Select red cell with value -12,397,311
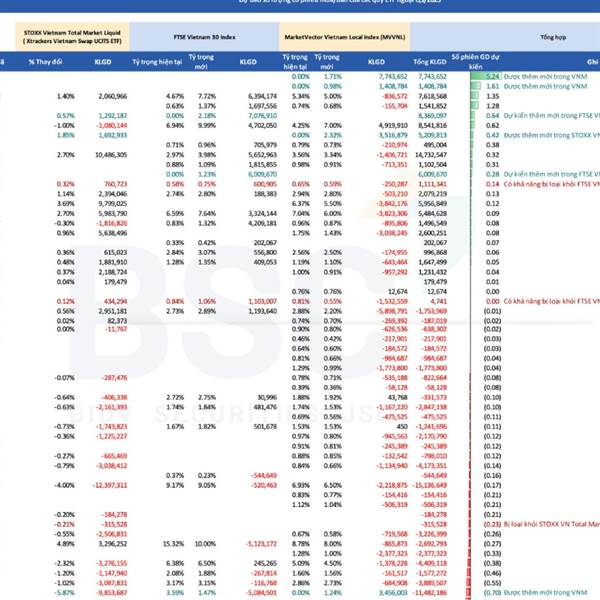 coord(110,485)
